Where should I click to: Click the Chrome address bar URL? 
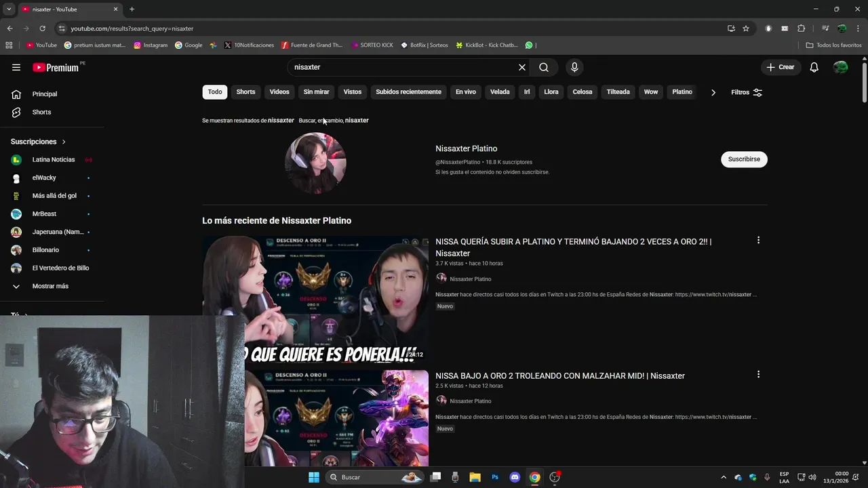(x=132, y=28)
